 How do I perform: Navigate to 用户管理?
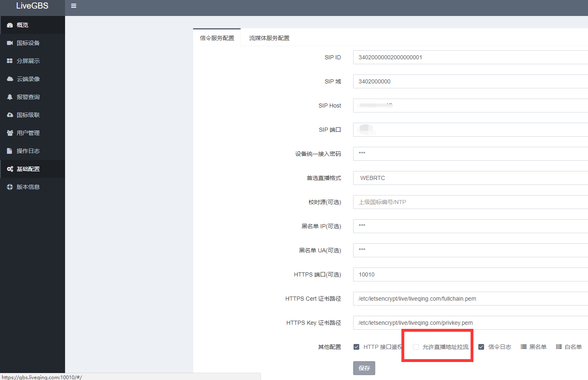(x=32, y=133)
